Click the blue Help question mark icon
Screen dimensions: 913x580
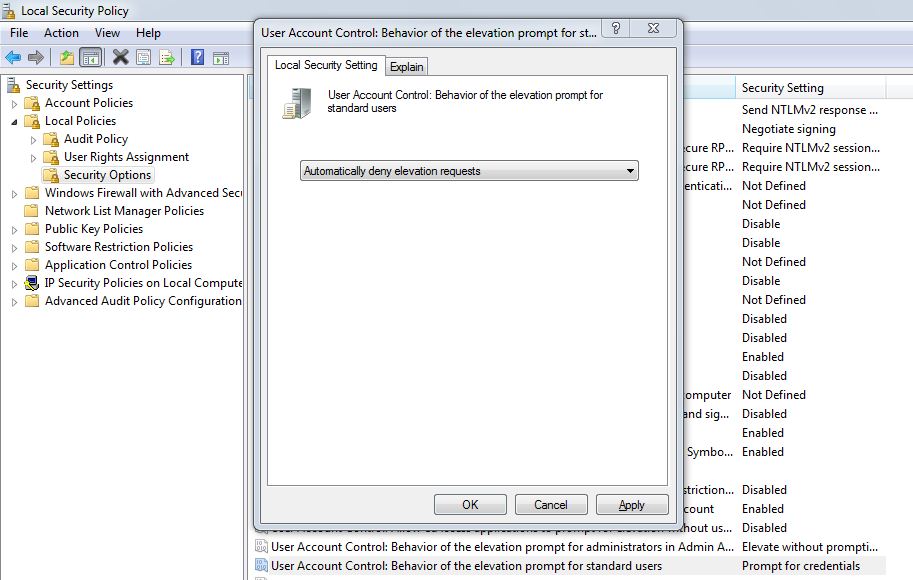[x=198, y=57]
